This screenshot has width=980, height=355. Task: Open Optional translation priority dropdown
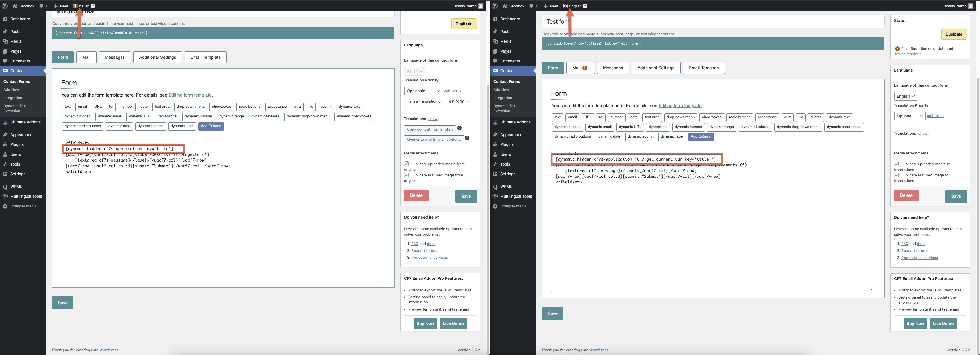(909, 116)
